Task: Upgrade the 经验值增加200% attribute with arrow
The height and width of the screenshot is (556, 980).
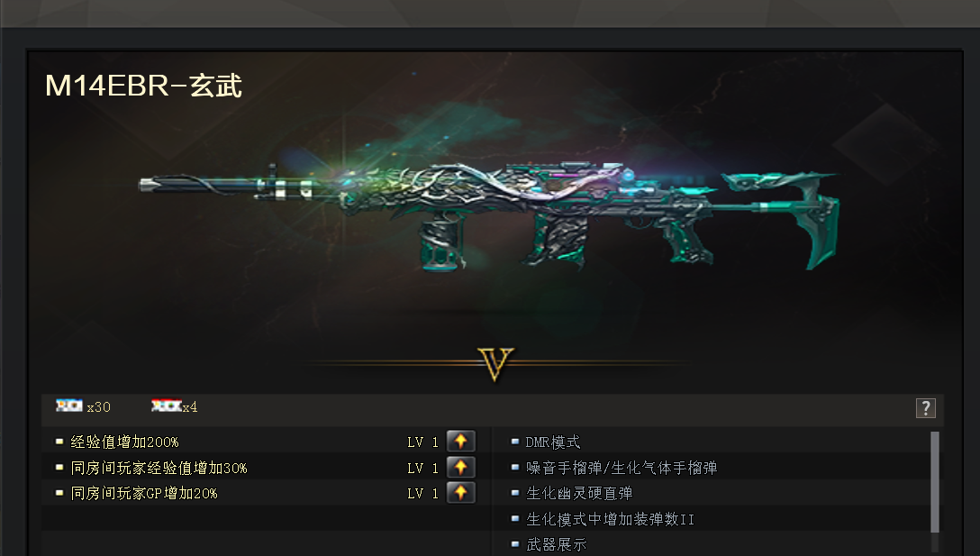Action: tap(460, 442)
